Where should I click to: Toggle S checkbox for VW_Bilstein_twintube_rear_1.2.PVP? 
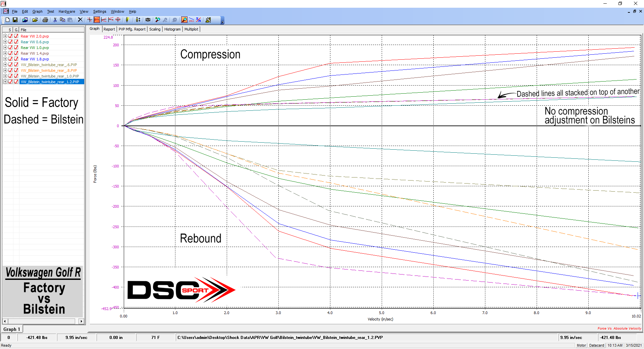click(x=10, y=82)
